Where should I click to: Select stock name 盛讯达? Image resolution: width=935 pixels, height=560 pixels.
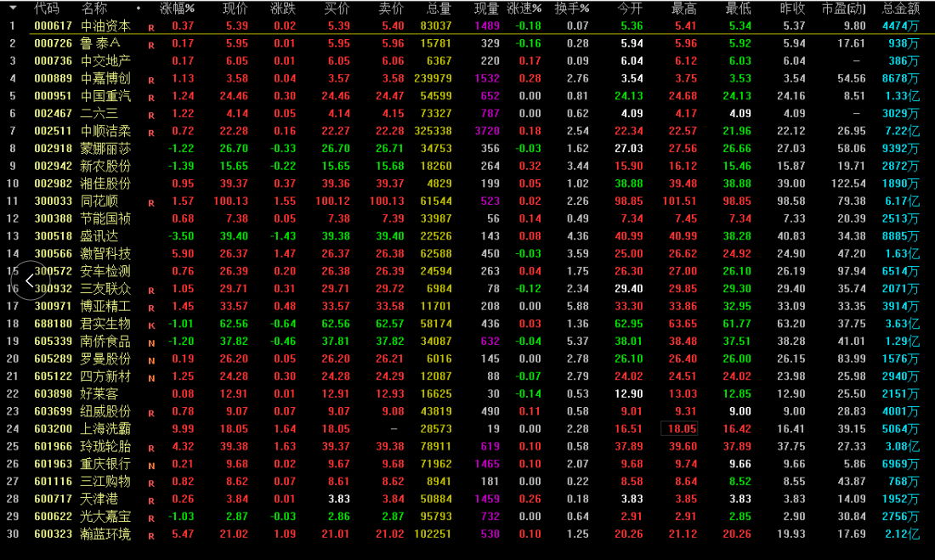click(x=99, y=236)
